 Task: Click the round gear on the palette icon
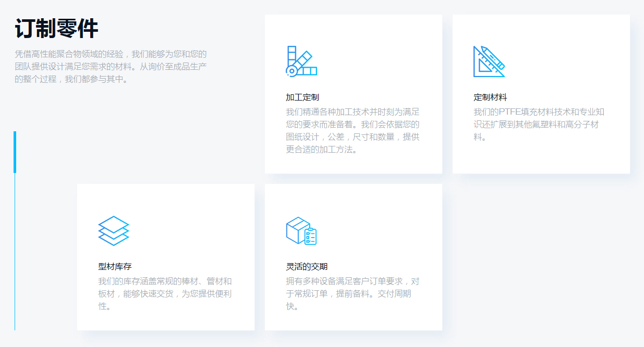coord(292,71)
